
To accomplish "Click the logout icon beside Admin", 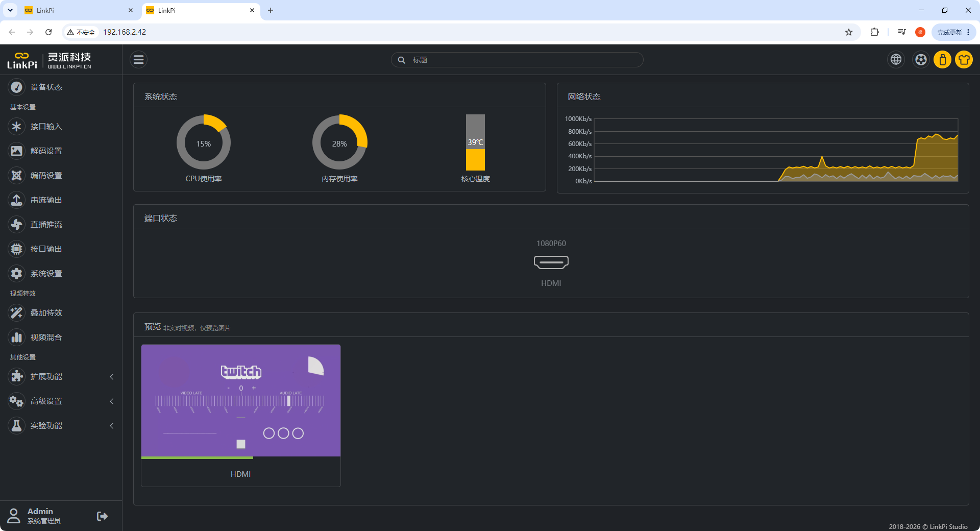I will (102, 516).
